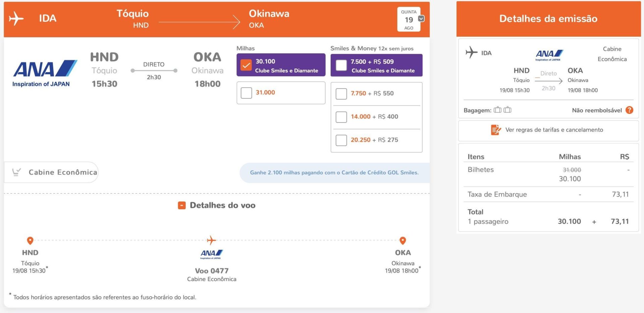
Task: Click the orange airplane on flight route line
Action: pos(211,240)
